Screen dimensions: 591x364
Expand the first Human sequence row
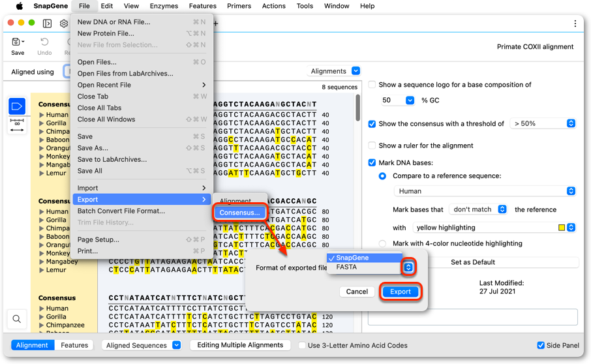(x=42, y=115)
